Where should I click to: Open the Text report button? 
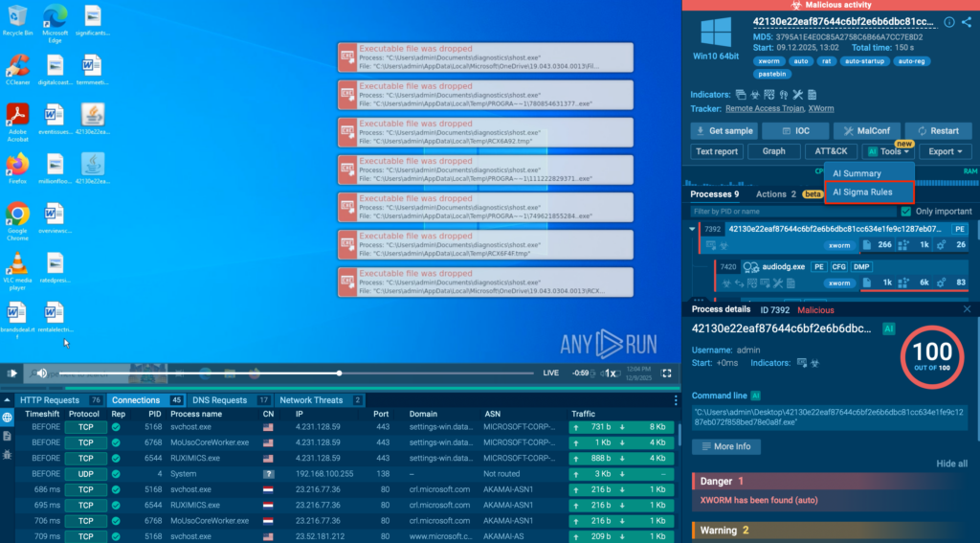pyautogui.click(x=716, y=151)
